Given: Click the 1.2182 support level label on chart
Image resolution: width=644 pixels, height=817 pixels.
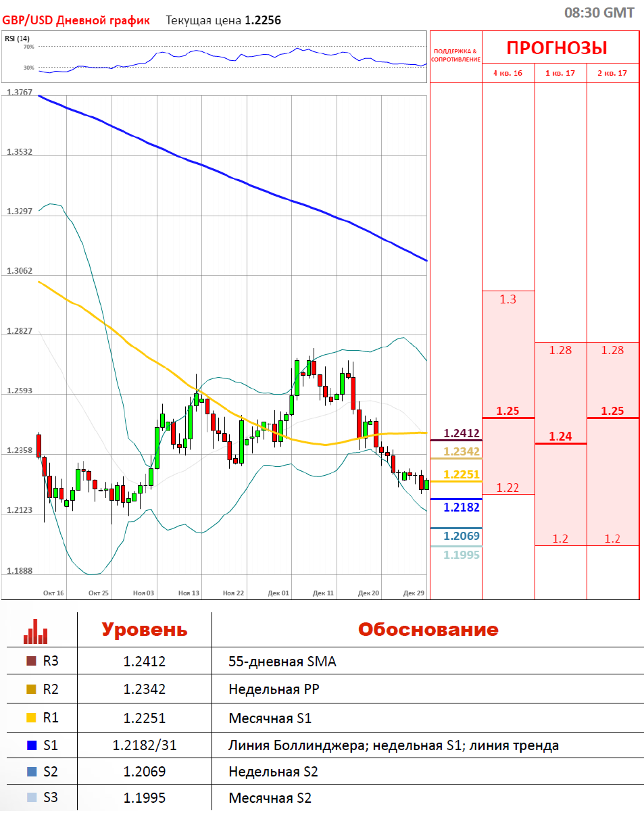Looking at the screenshot, I should 462,507.
